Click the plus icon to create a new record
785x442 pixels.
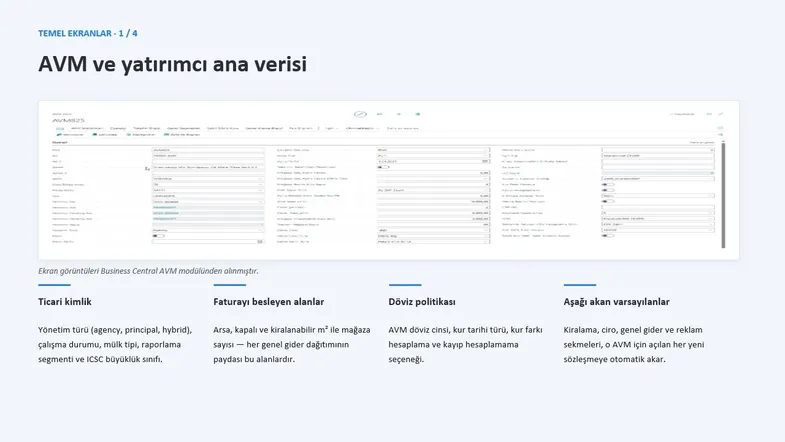(399, 114)
